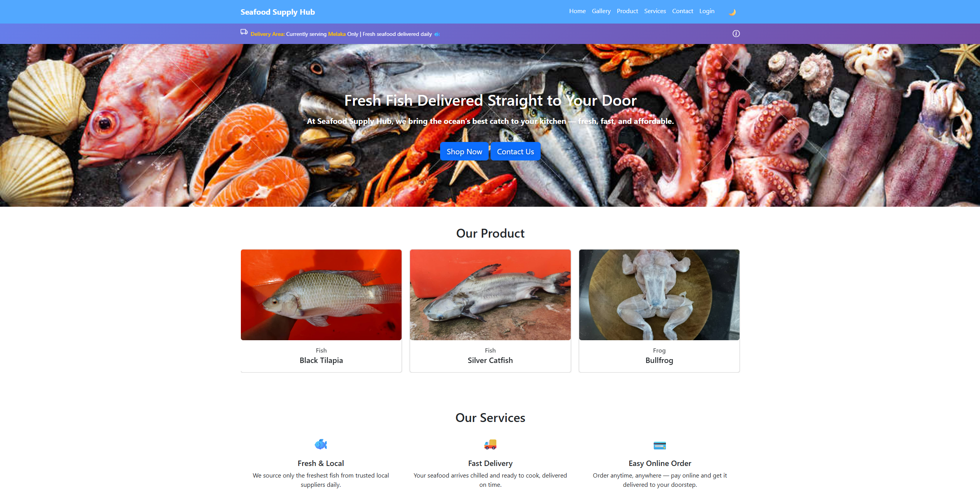Click the Easy Online Order card icon

(660, 445)
